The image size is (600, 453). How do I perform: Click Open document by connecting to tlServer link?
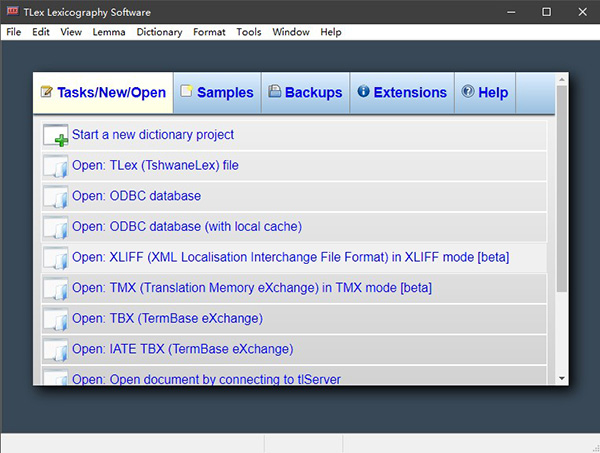206,379
